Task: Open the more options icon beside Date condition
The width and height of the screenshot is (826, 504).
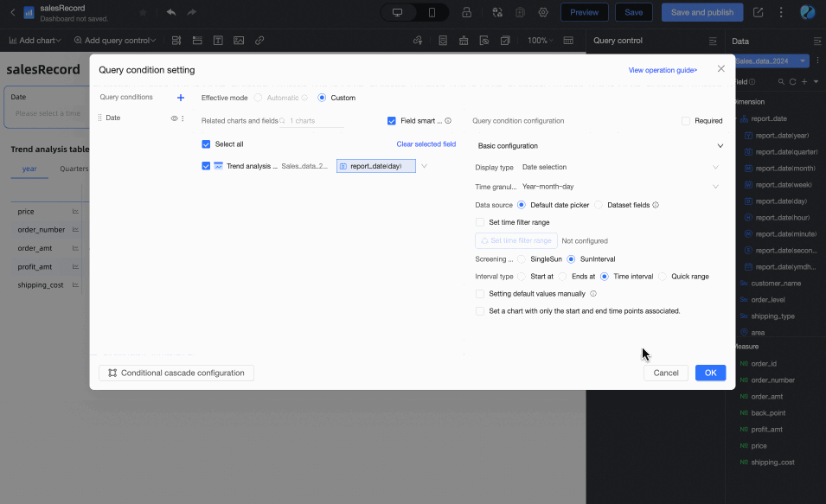Action: click(x=182, y=118)
